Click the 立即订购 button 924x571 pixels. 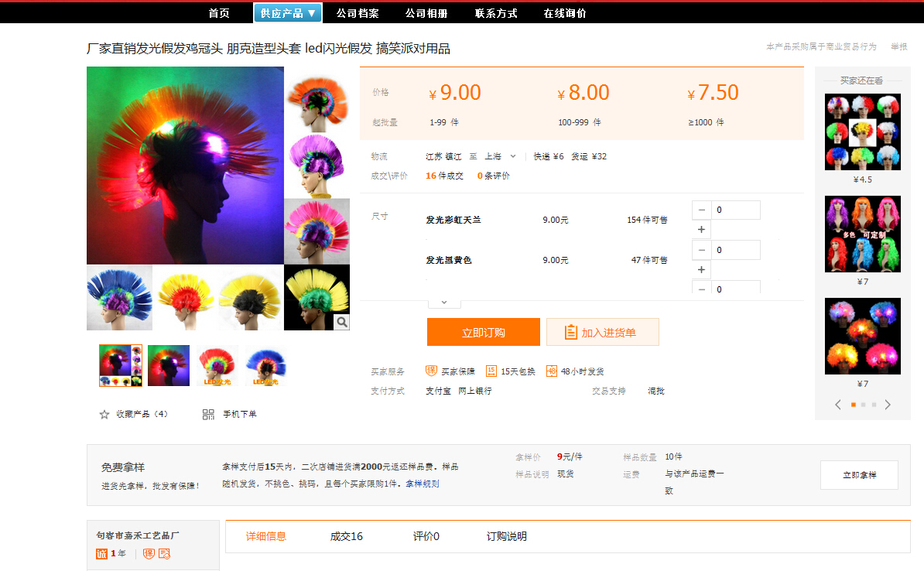[484, 332]
